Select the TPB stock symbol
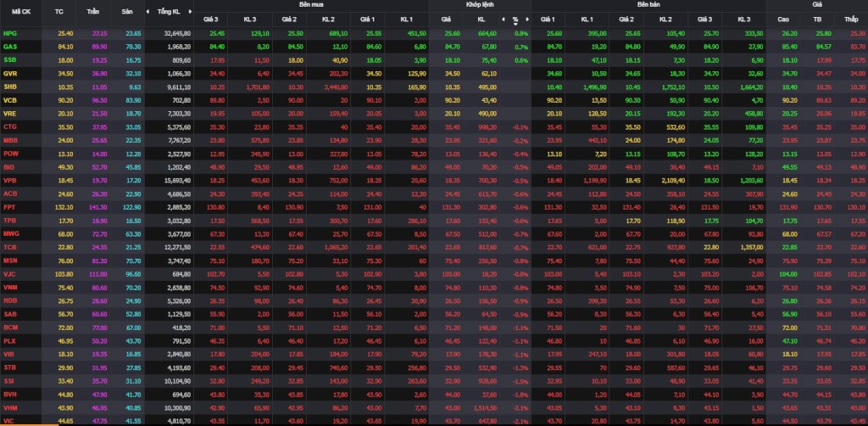The image size is (868, 426). [10, 220]
